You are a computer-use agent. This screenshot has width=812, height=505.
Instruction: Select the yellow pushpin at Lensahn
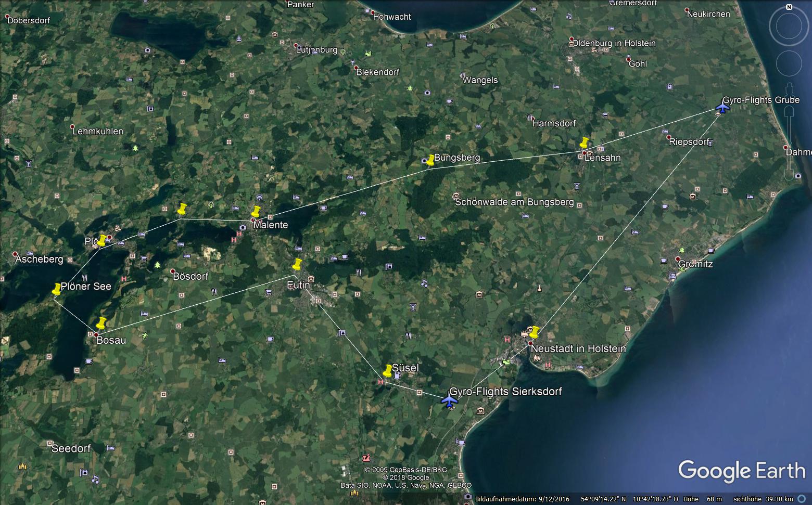point(585,144)
